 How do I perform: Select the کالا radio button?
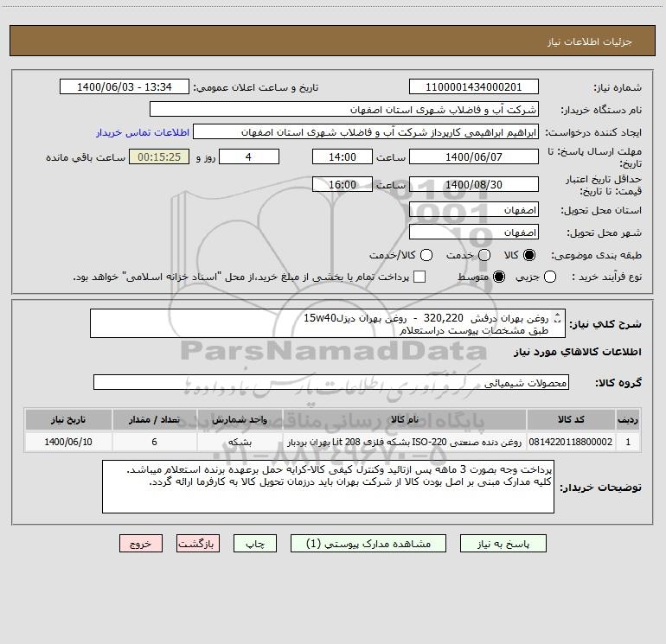click(x=529, y=255)
